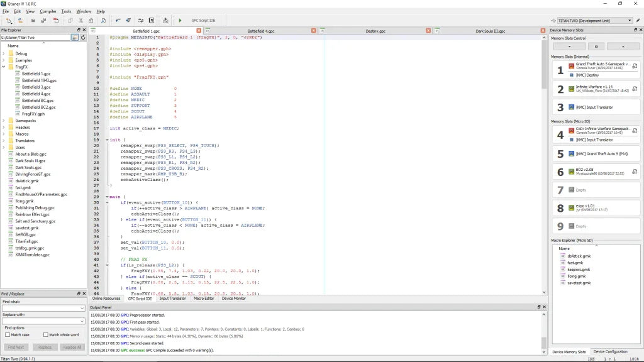
Task: Enable the Match case checkbox
Action: click(x=8, y=335)
